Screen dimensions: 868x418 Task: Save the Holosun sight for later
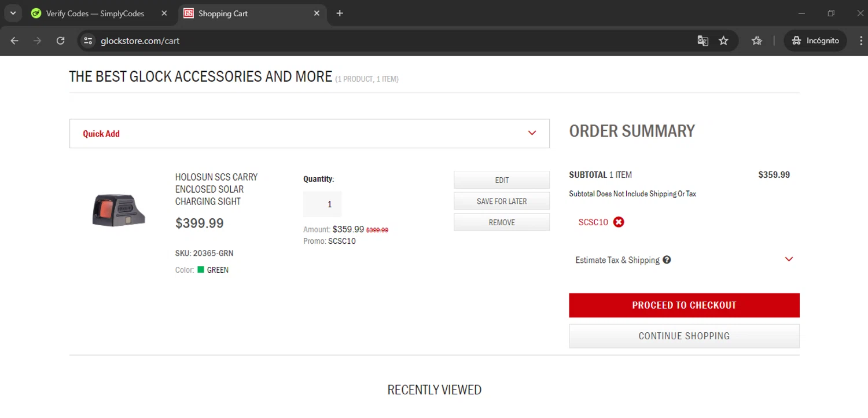pyautogui.click(x=501, y=201)
